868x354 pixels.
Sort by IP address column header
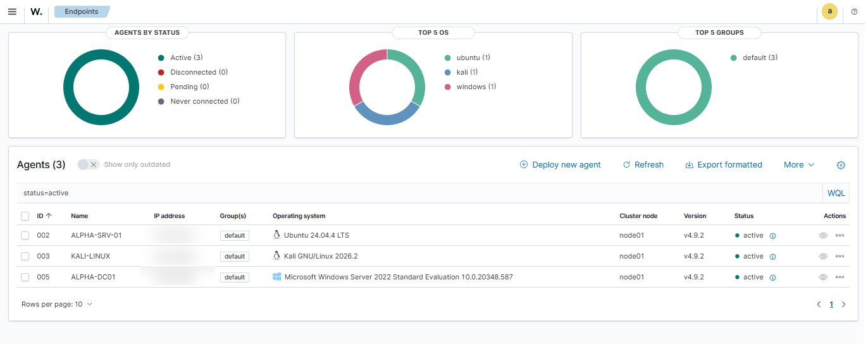click(170, 216)
